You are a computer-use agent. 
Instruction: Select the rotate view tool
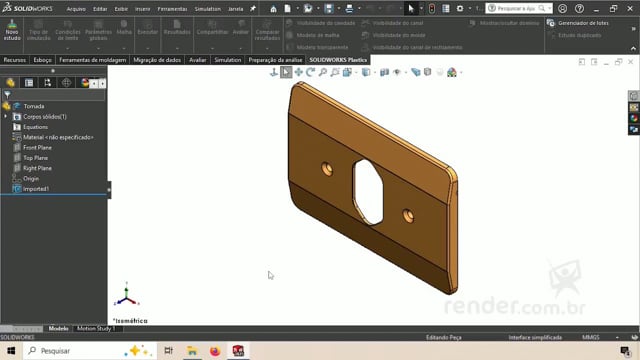coord(311,72)
